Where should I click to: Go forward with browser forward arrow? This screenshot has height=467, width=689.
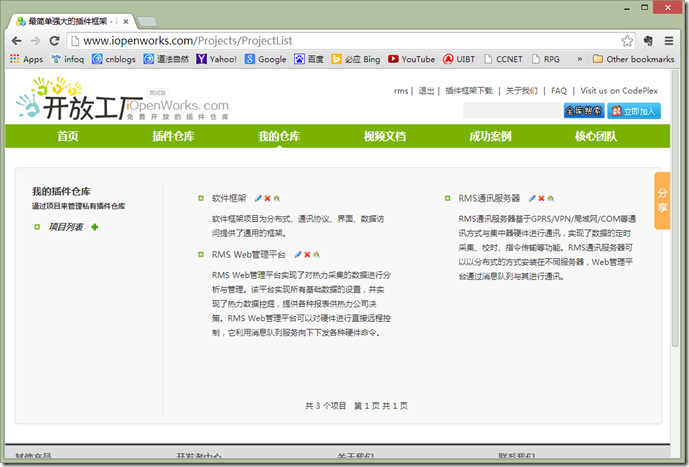(35, 41)
